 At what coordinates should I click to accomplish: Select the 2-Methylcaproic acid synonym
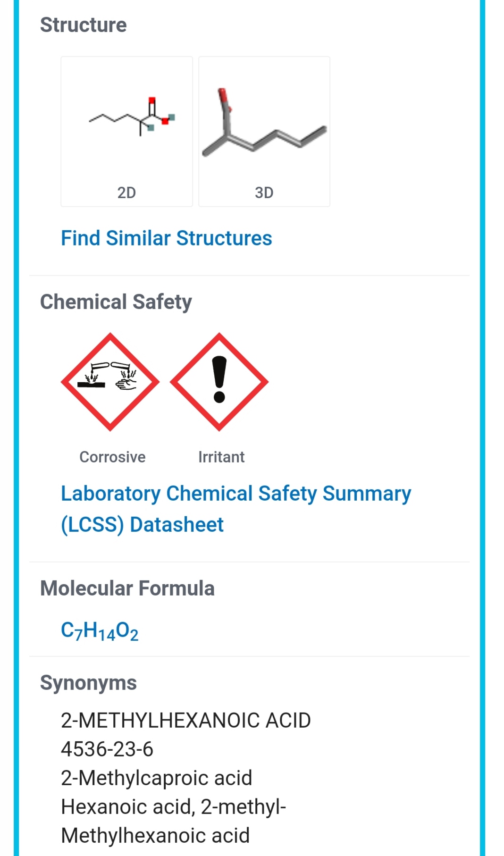(x=156, y=778)
